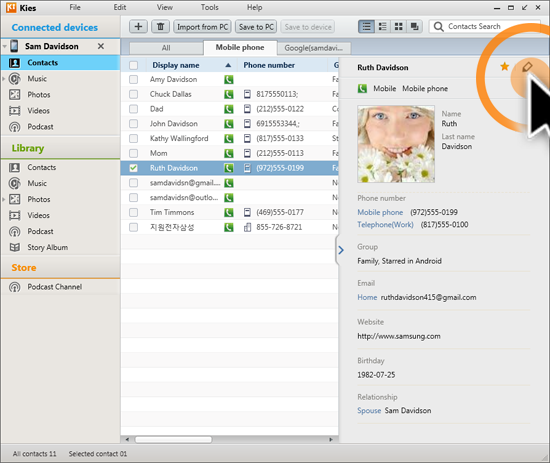Check the Kathy Wallingford checkbox

coord(133,138)
